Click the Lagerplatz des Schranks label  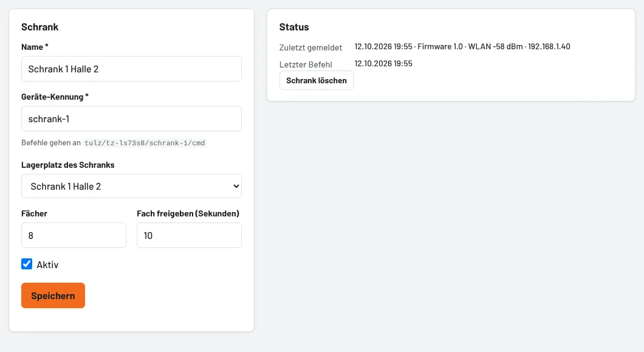tap(68, 165)
